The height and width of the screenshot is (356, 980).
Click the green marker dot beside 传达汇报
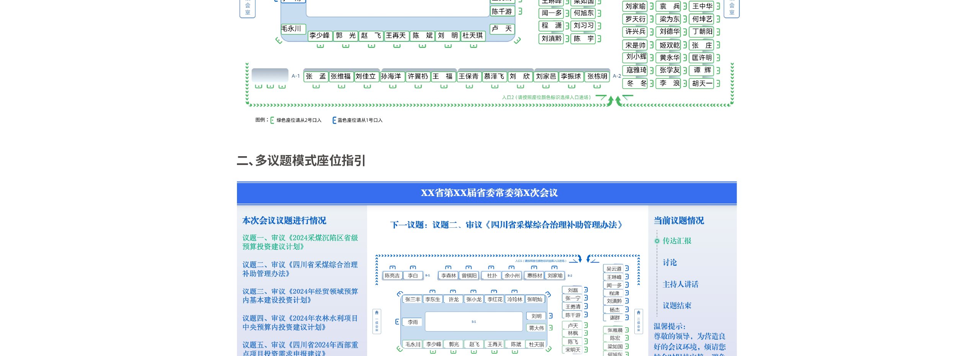coord(657,241)
